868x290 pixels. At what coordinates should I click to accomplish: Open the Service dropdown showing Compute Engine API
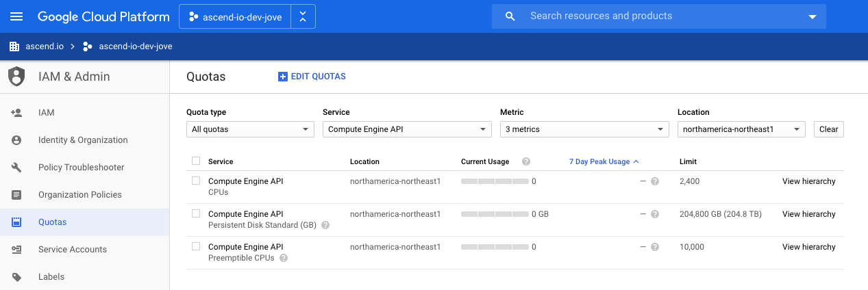point(407,129)
